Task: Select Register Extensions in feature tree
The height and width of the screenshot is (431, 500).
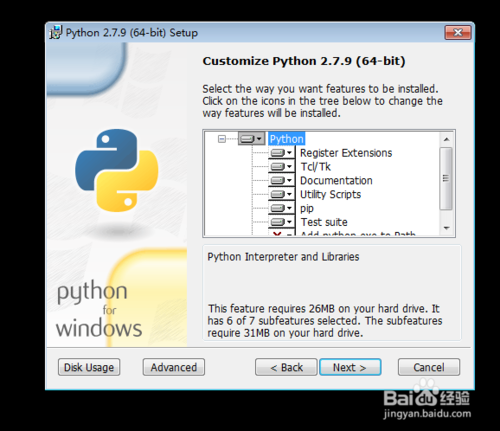Action: [346, 153]
